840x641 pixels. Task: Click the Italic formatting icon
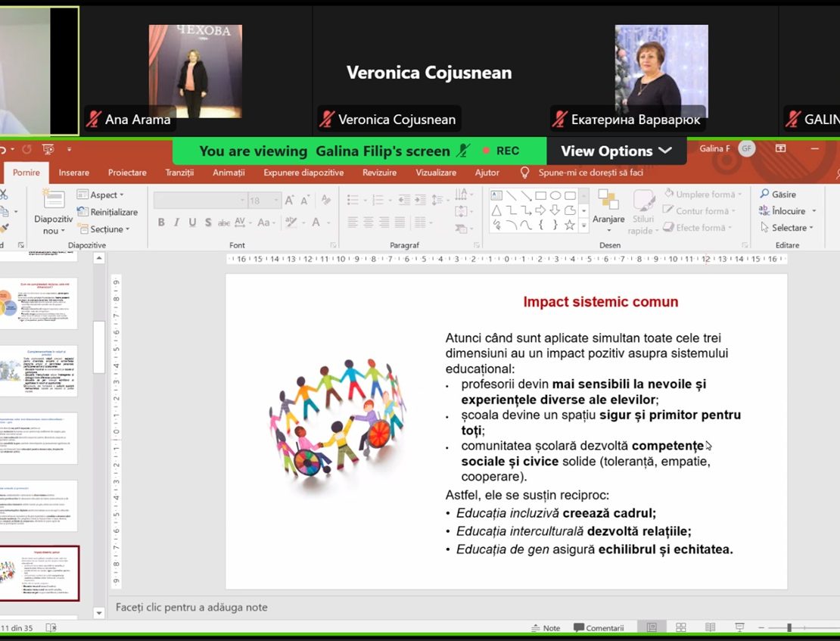[x=176, y=222]
